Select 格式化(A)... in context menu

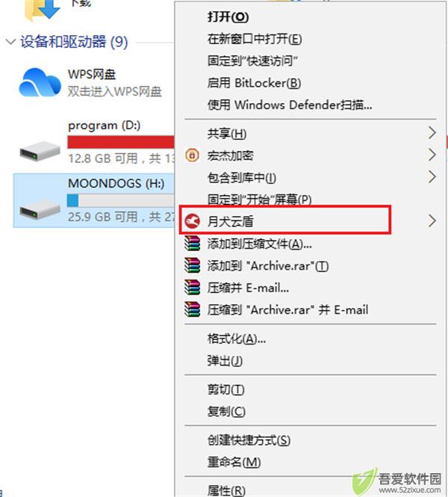click(237, 339)
